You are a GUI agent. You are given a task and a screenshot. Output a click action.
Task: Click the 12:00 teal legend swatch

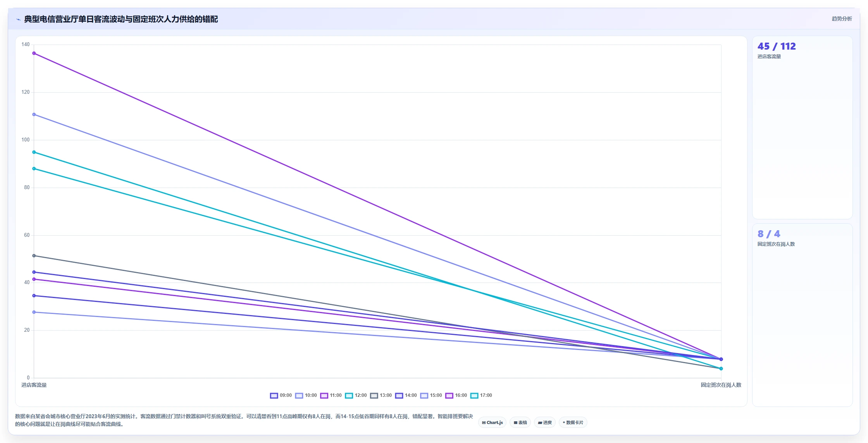[349, 395]
